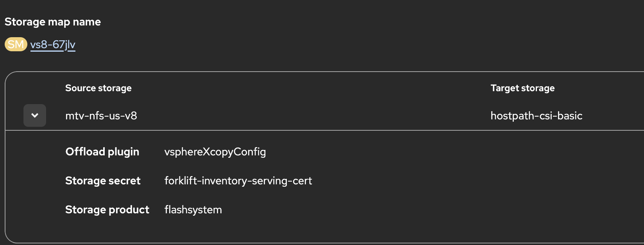
Task: Click the yellow SM storage map badge
Action: 16,45
